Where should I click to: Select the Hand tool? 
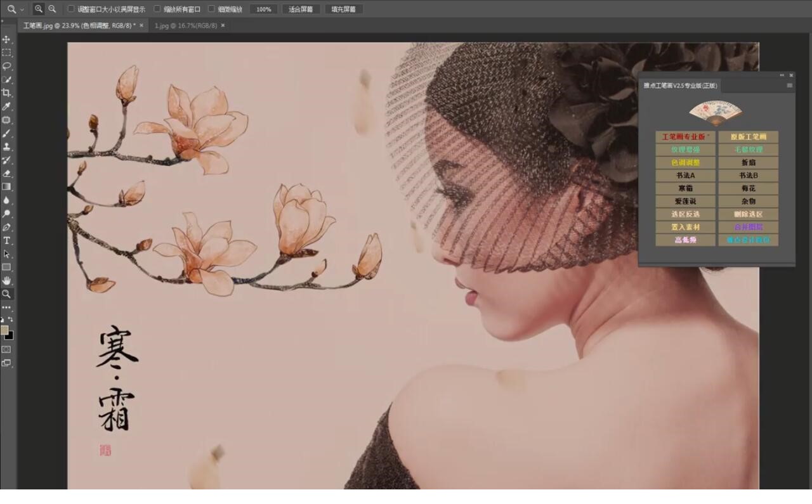point(6,280)
